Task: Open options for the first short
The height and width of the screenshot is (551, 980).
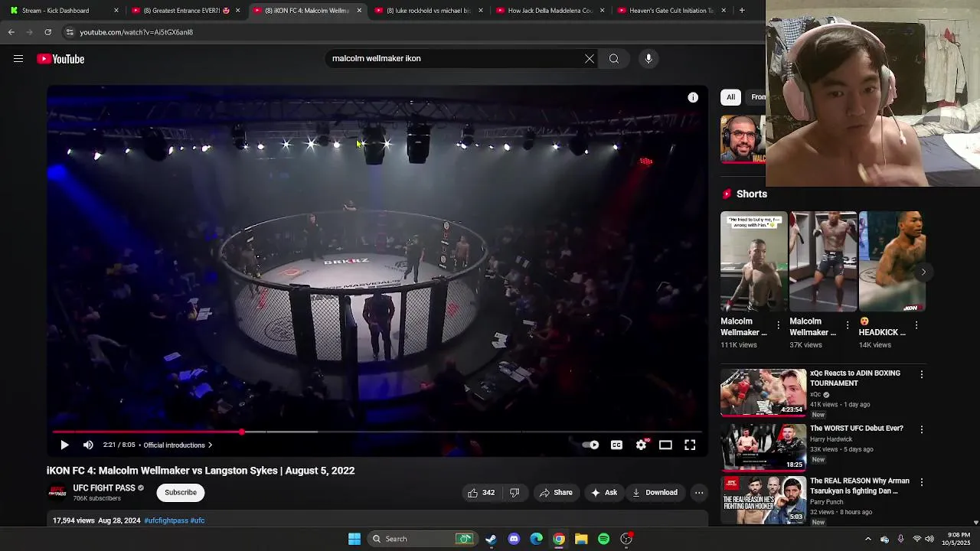Action: pyautogui.click(x=779, y=326)
